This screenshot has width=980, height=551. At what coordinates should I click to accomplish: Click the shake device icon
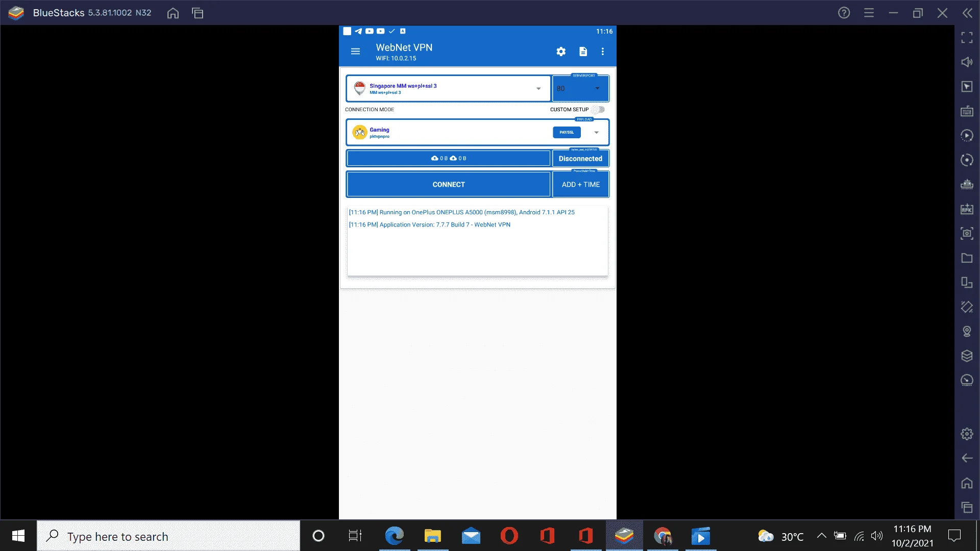[x=967, y=307]
